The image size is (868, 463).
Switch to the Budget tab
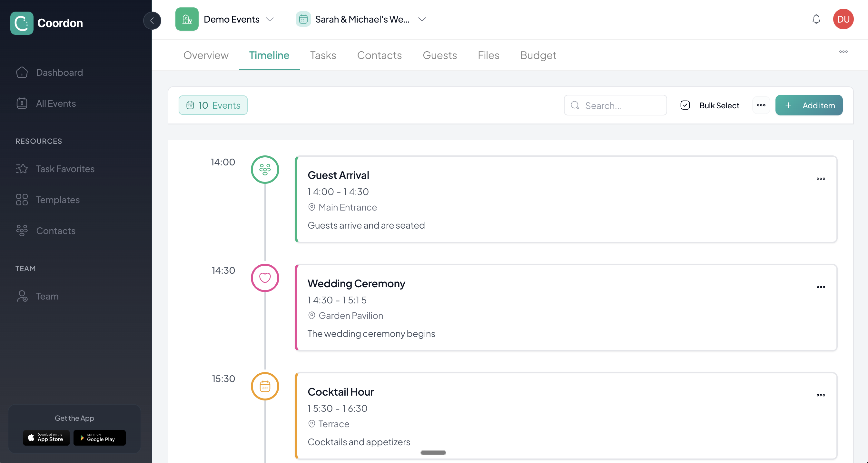click(538, 55)
